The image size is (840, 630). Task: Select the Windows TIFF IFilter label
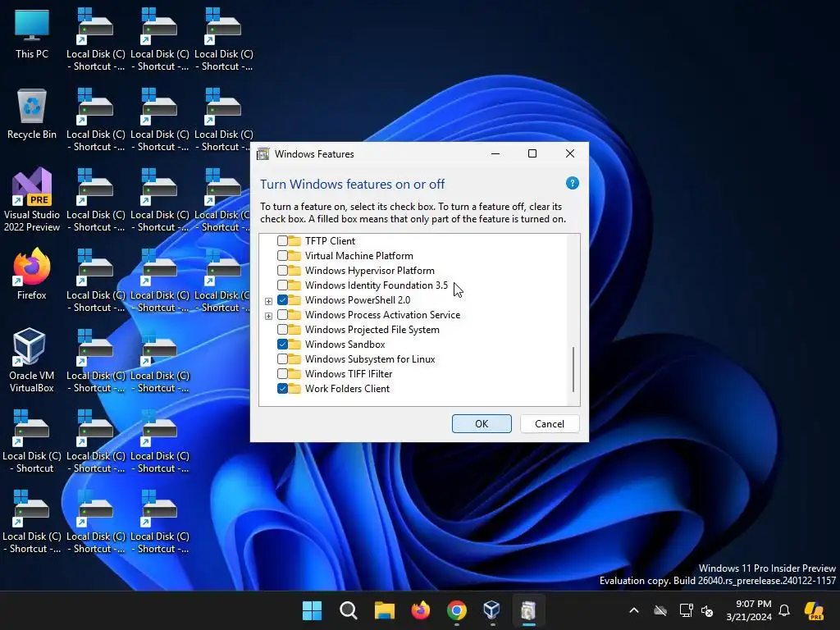click(349, 374)
